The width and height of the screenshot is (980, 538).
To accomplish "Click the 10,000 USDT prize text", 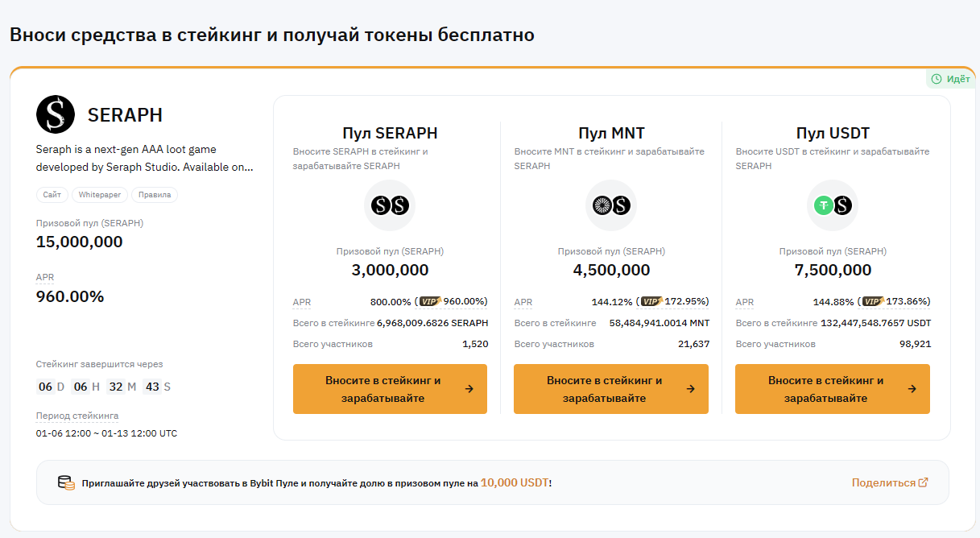I will tap(515, 482).
